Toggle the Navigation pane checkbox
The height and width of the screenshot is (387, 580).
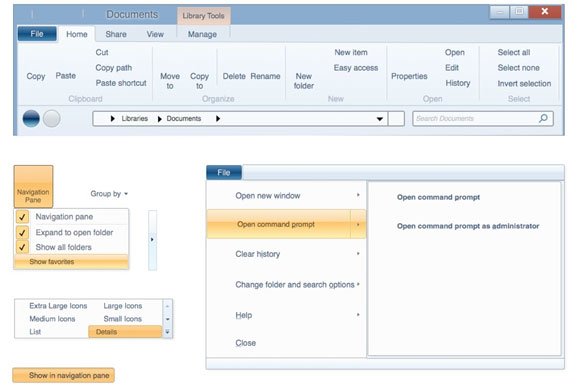click(x=22, y=217)
